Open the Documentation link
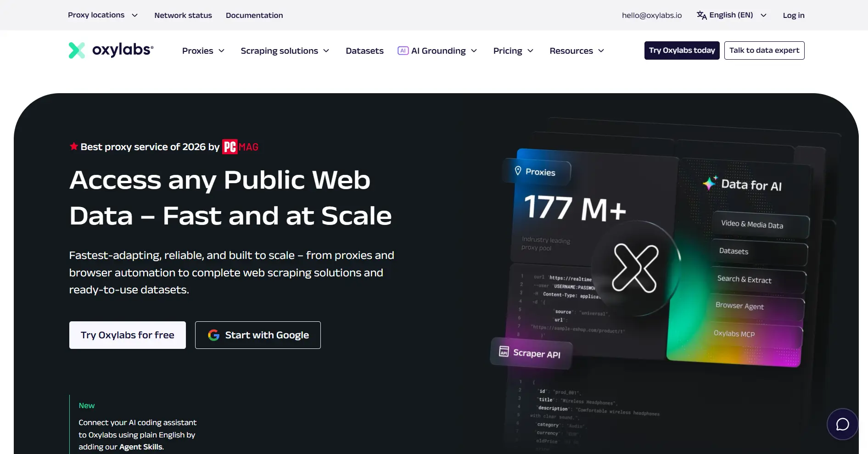Image resolution: width=868 pixels, height=454 pixels. (254, 15)
